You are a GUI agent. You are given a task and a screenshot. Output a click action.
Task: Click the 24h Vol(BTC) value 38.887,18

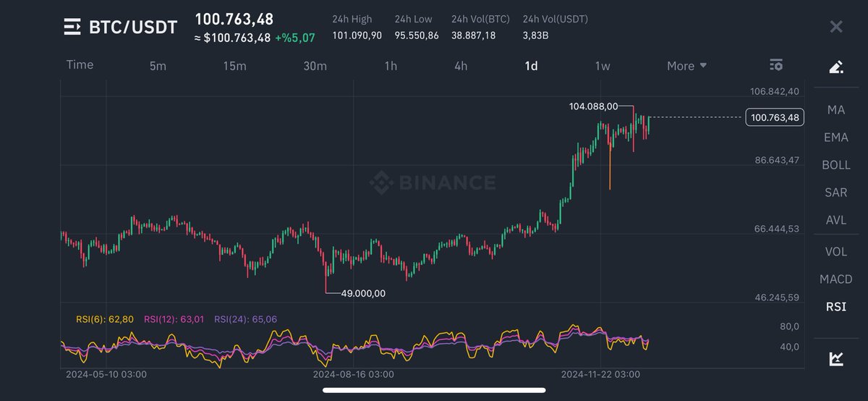(x=473, y=35)
